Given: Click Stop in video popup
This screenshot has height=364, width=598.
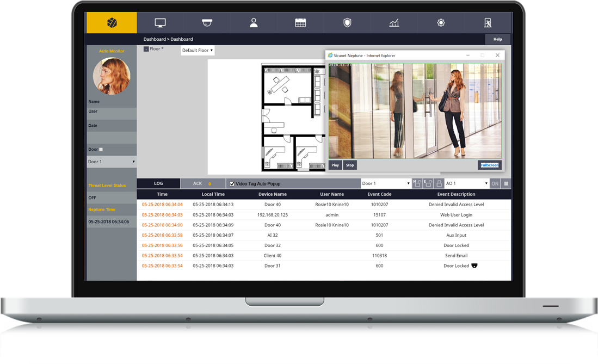Looking at the screenshot, I should coord(350,165).
